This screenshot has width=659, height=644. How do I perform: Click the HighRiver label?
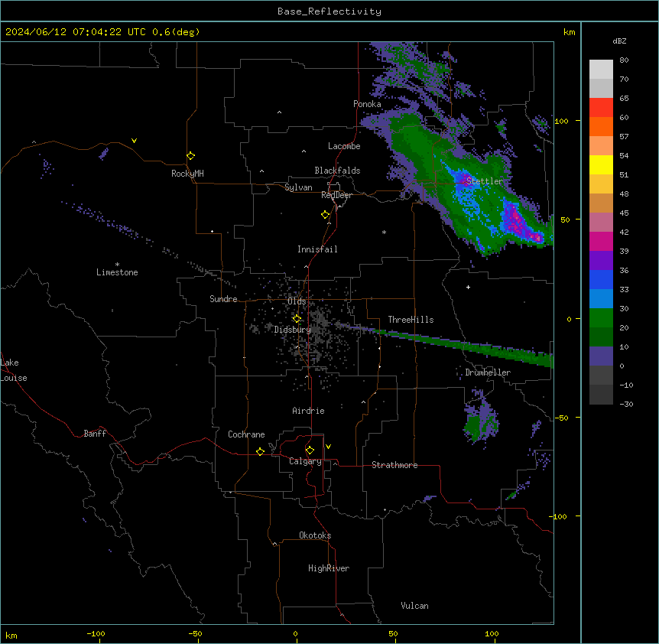(x=329, y=568)
